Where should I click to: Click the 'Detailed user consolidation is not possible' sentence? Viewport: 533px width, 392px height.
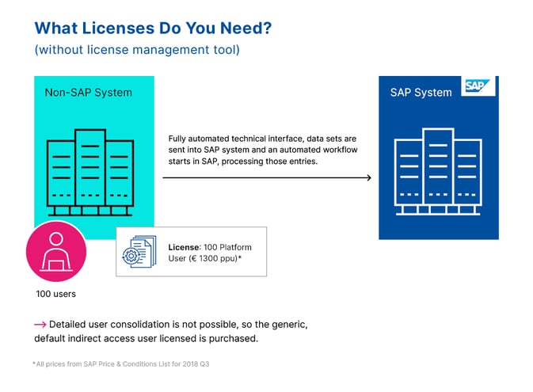[x=171, y=332]
